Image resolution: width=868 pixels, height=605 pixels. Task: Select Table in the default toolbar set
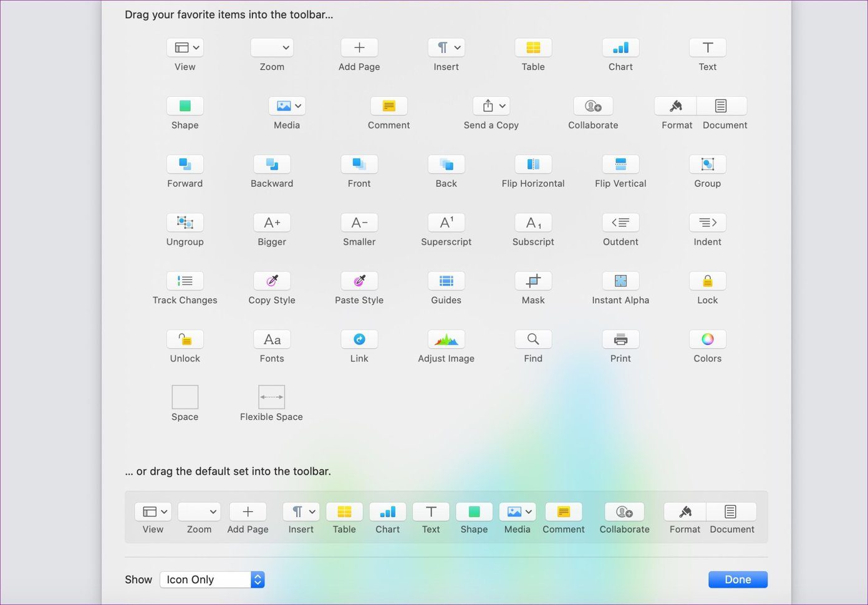(344, 511)
